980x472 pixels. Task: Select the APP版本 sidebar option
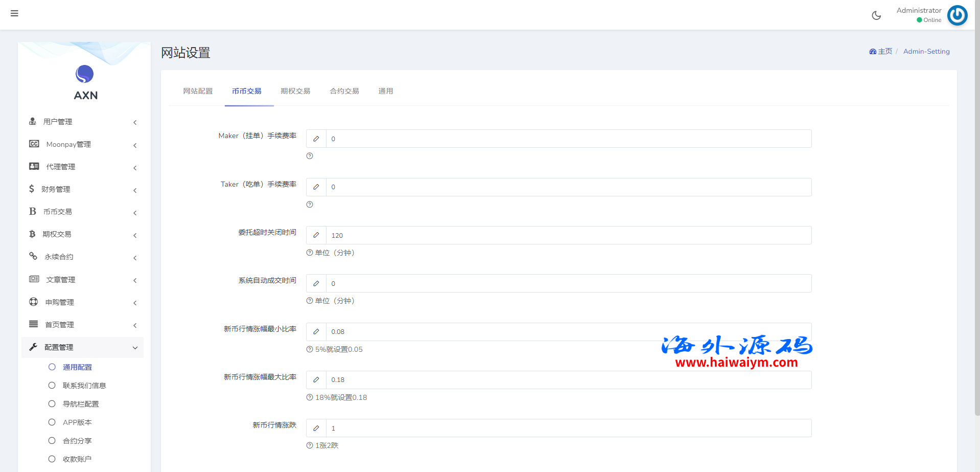[x=77, y=422]
